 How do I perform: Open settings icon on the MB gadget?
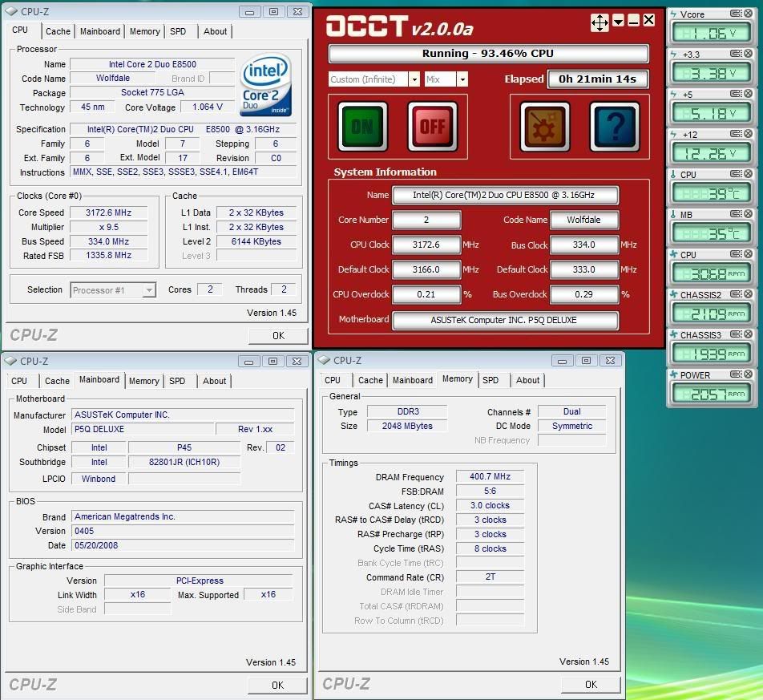736,214
